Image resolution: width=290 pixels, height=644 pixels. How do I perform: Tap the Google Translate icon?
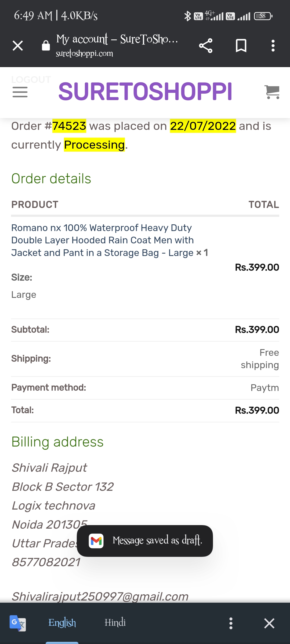coord(18,623)
